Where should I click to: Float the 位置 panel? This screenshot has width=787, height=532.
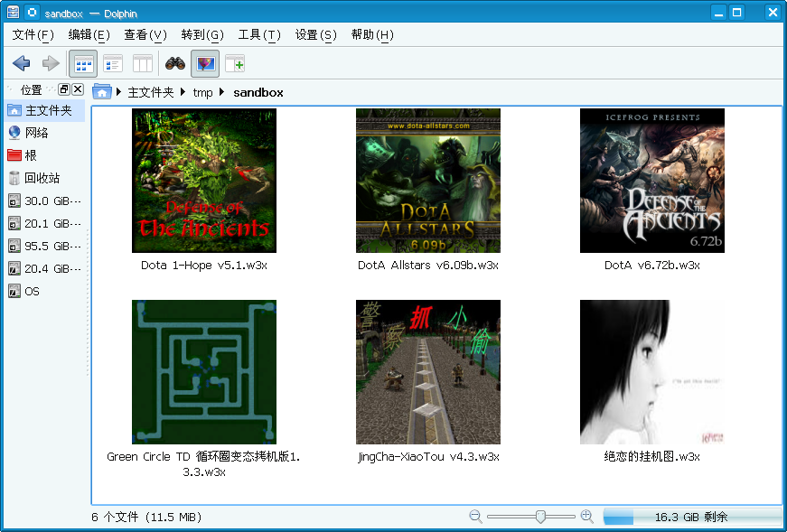(64, 89)
